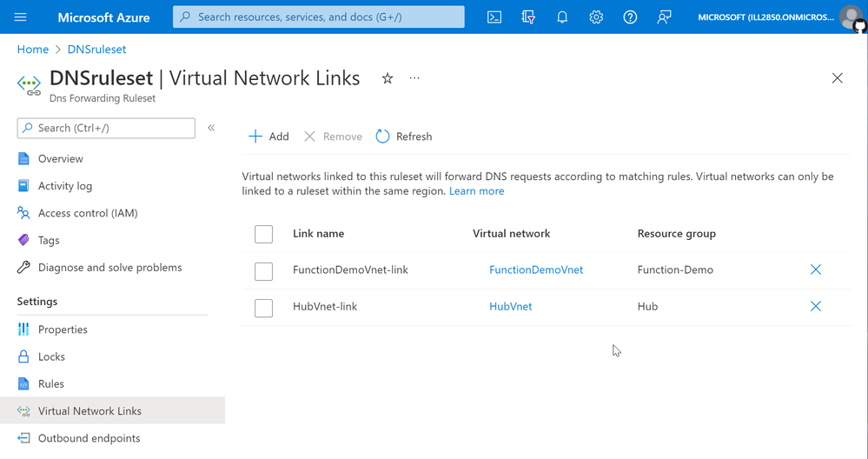Focus the Search resources, services, and docs box
This screenshot has width=868, height=459.
[x=318, y=17]
